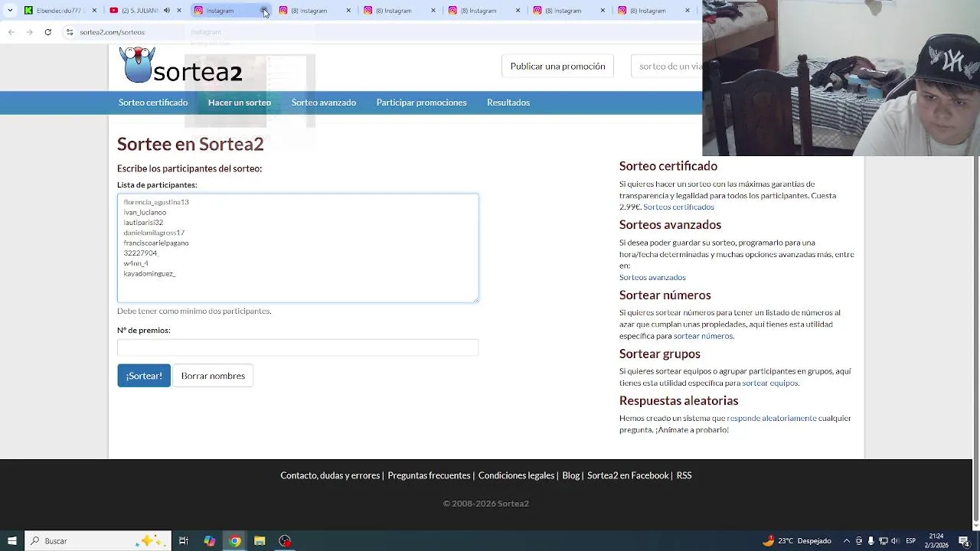Open network settings tray icon
Image resolution: width=980 pixels, height=551 pixels.
click(884, 541)
